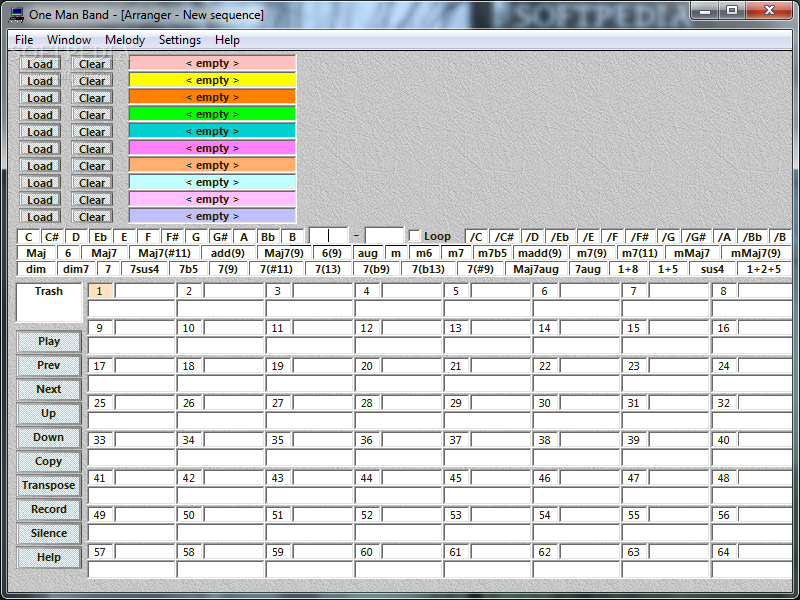800x600 pixels.
Task: Choose the Maj7(#11) chord type
Action: click(164, 253)
